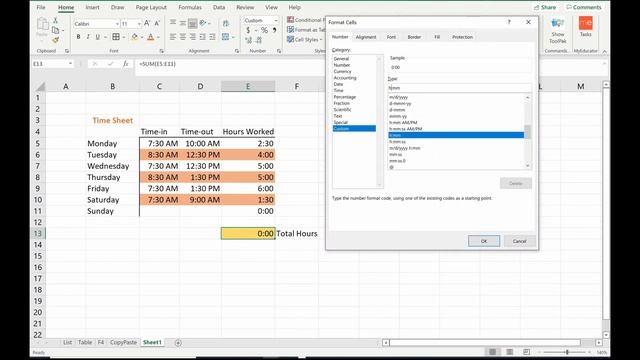The image size is (640, 360).
Task: Decrease indent
Action: point(202,37)
